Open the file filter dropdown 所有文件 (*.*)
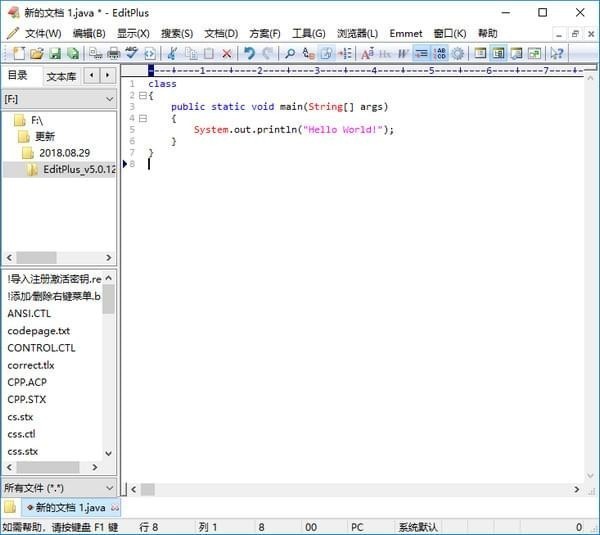The height and width of the screenshot is (535, 600). coord(108,487)
